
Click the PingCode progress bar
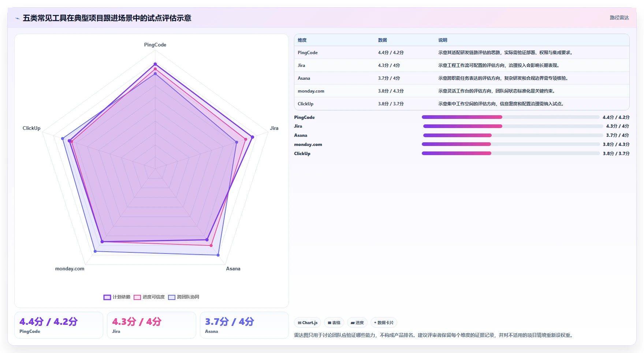[x=510, y=117]
